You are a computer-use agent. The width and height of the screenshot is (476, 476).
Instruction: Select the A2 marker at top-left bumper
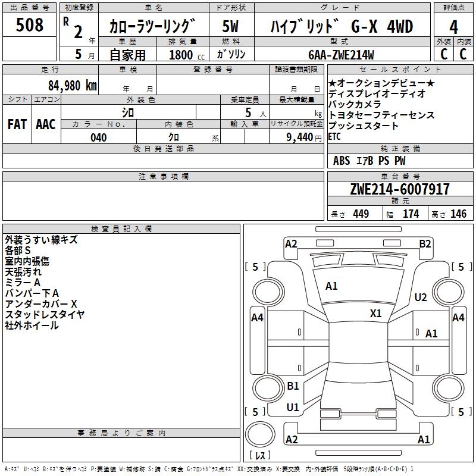291,243
